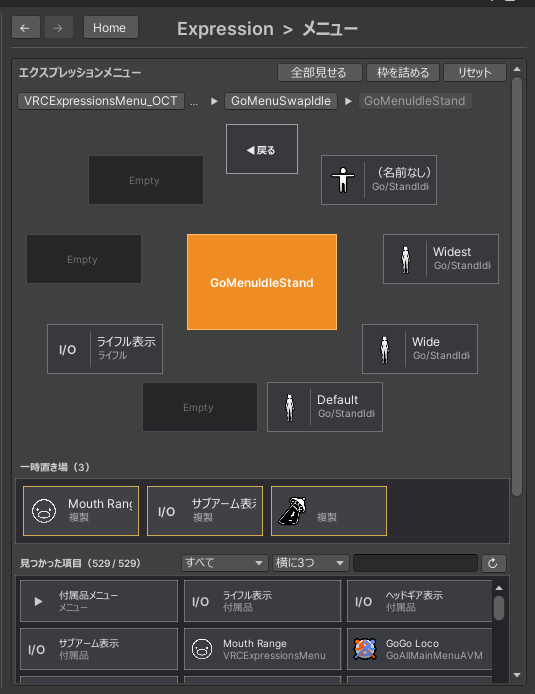Click the Empty slot left of center tile
The width and height of the screenshot is (535, 694).
click(x=84, y=259)
